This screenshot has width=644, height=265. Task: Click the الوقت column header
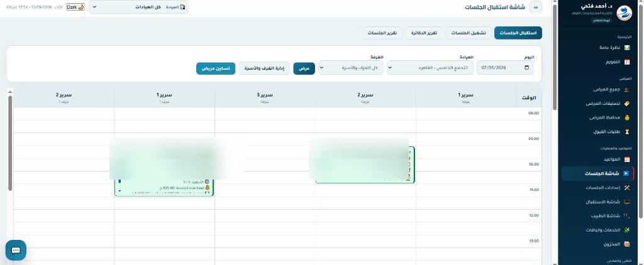(x=529, y=97)
